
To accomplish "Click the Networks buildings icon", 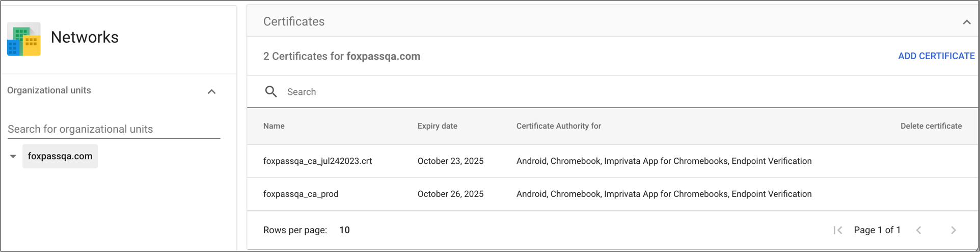I will [x=23, y=39].
